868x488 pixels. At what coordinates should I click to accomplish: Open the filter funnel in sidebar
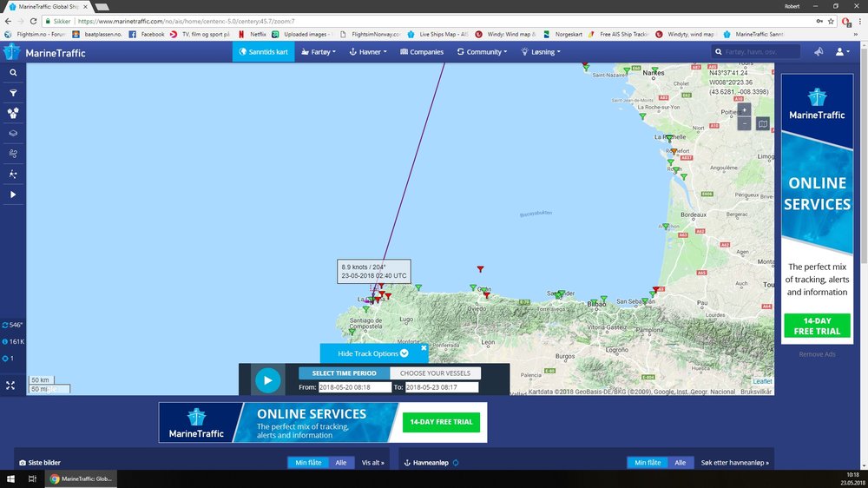(x=13, y=93)
